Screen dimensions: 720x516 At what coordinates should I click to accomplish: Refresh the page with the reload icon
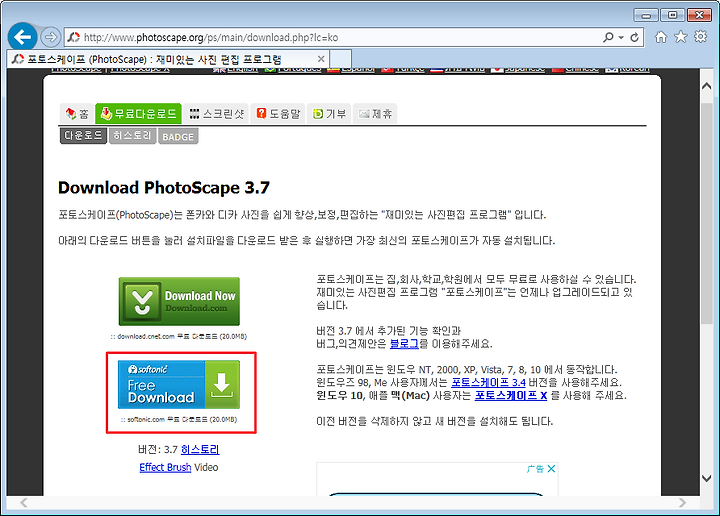[x=634, y=37]
